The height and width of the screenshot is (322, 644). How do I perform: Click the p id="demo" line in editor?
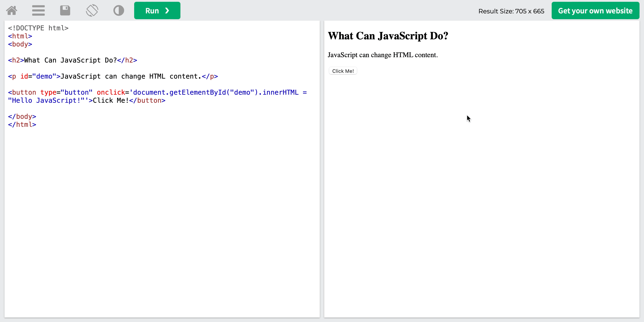[113, 76]
